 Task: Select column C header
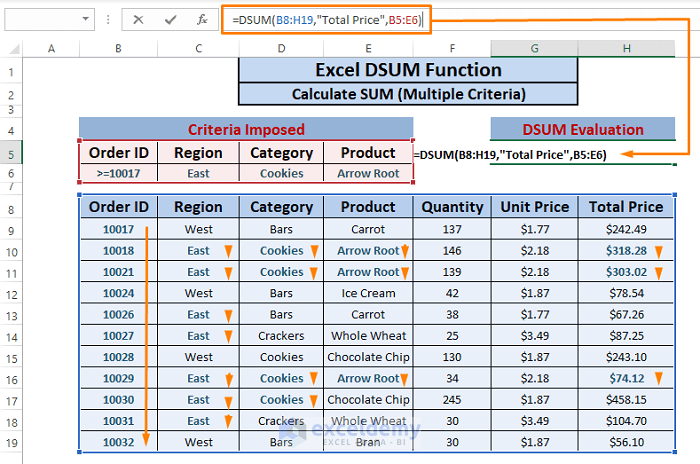coord(198,48)
